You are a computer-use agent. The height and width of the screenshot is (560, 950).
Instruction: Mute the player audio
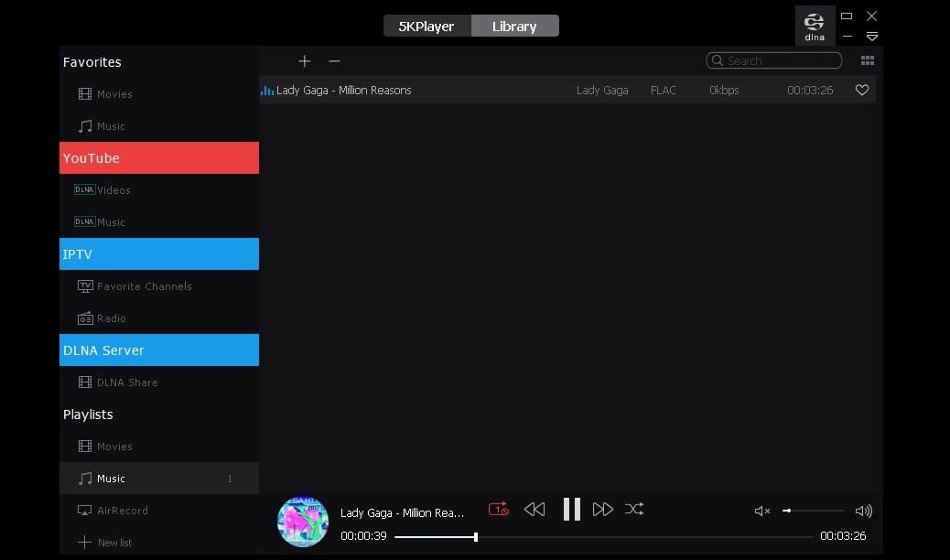click(762, 511)
